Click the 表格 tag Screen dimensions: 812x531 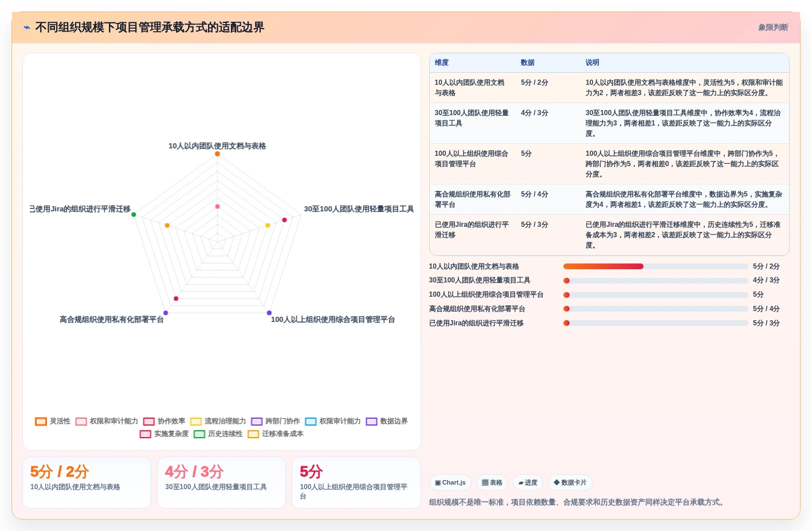492,483
